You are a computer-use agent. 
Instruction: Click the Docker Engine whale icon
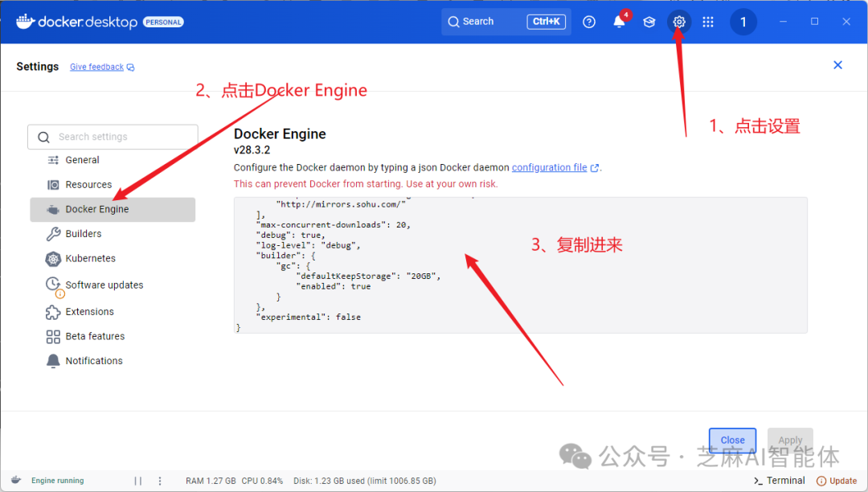53,210
